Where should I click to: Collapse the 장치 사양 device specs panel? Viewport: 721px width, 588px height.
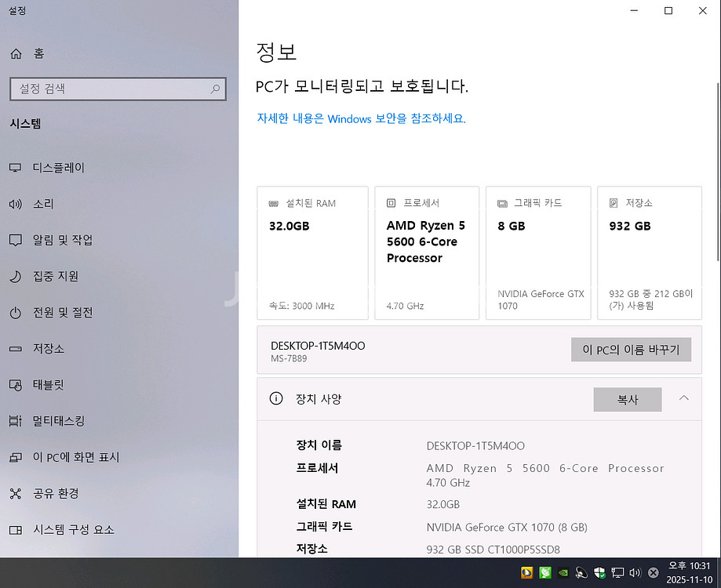coord(683,399)
